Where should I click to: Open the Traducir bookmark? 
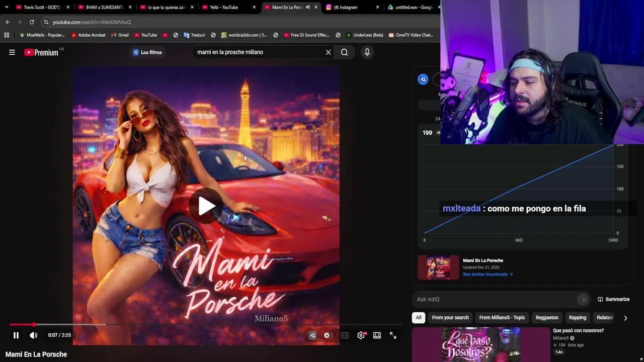tap(195, 35)
